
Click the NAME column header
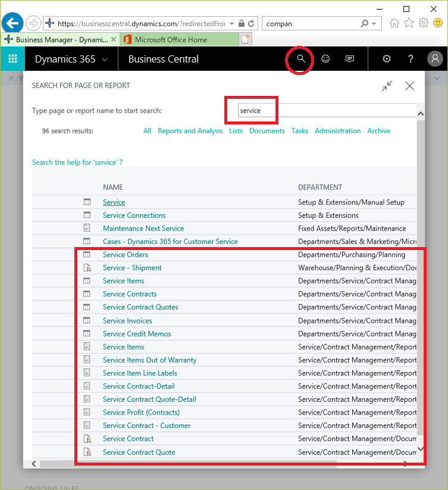click(x=112, y=187)
